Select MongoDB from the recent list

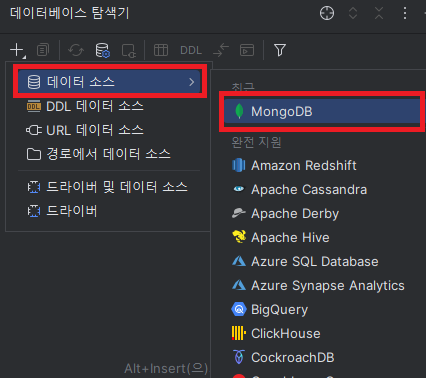click(322, 111)
